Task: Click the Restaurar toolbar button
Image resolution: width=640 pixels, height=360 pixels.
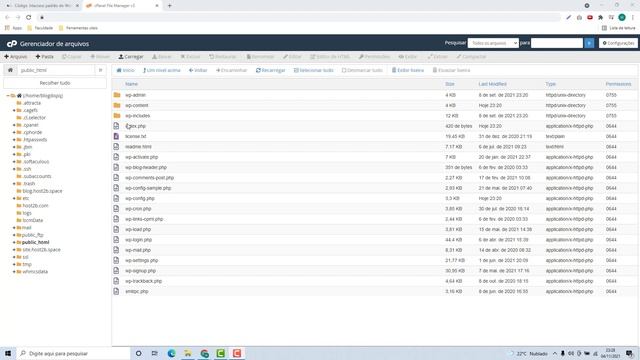Action: click(x=222, y=57)
